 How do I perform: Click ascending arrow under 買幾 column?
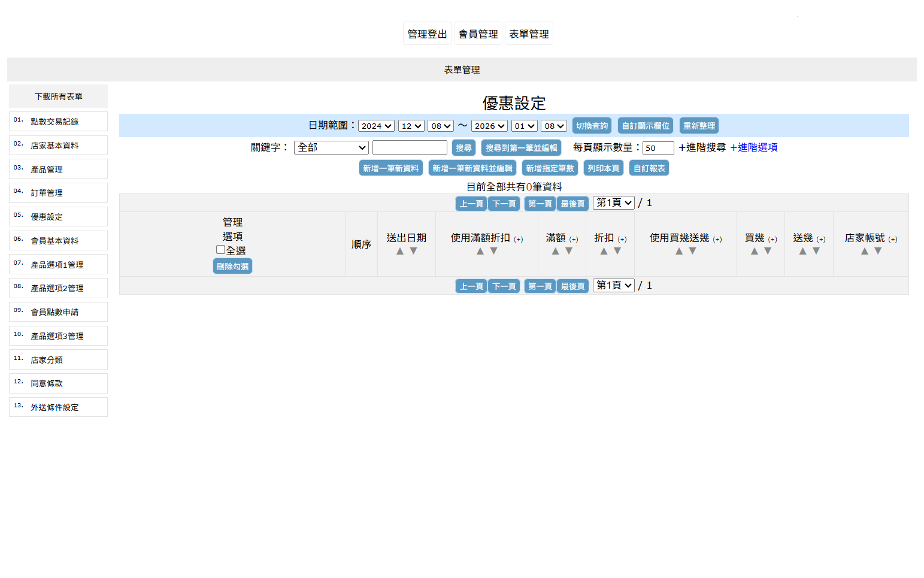[754, 251]
